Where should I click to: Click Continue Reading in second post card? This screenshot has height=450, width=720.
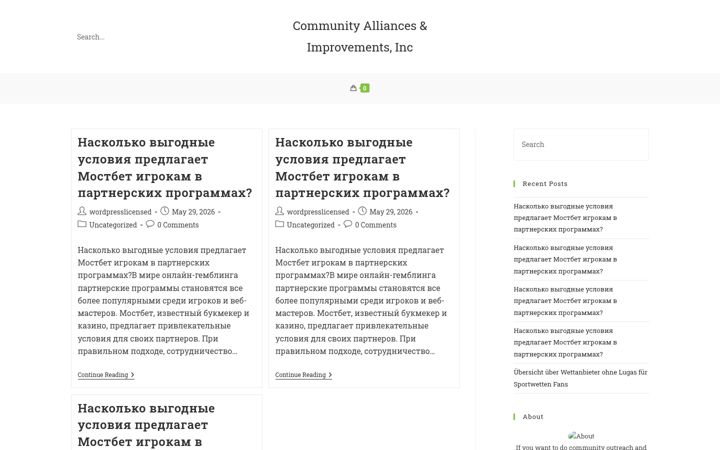pyautogui.click(x=304, y=375)
